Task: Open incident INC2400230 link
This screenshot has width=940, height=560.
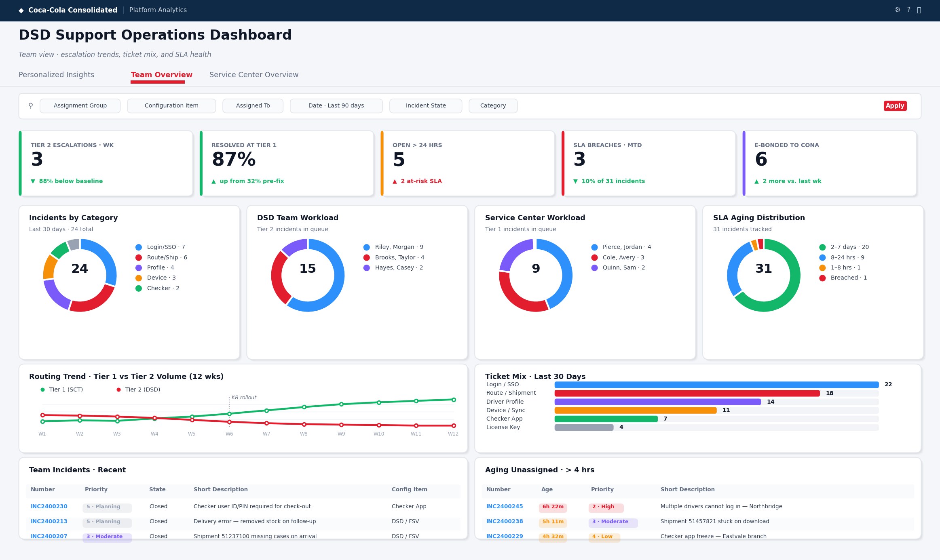Action: point(49,506)
